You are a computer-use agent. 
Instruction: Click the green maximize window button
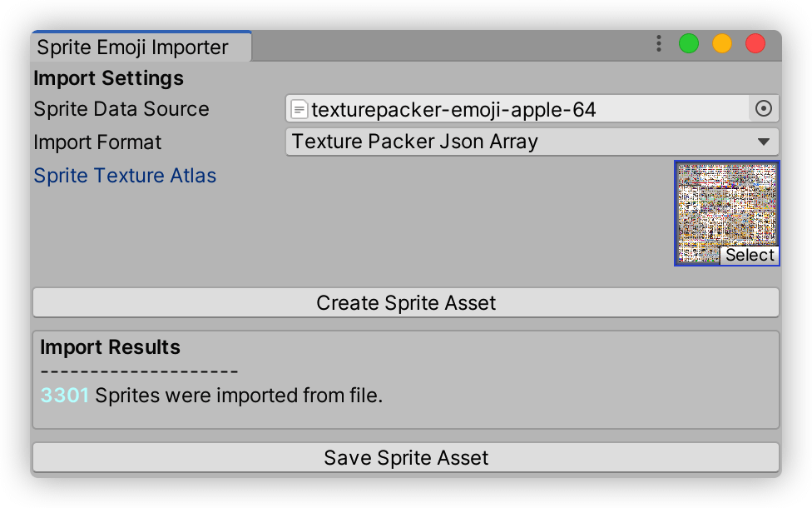point(689,43)
